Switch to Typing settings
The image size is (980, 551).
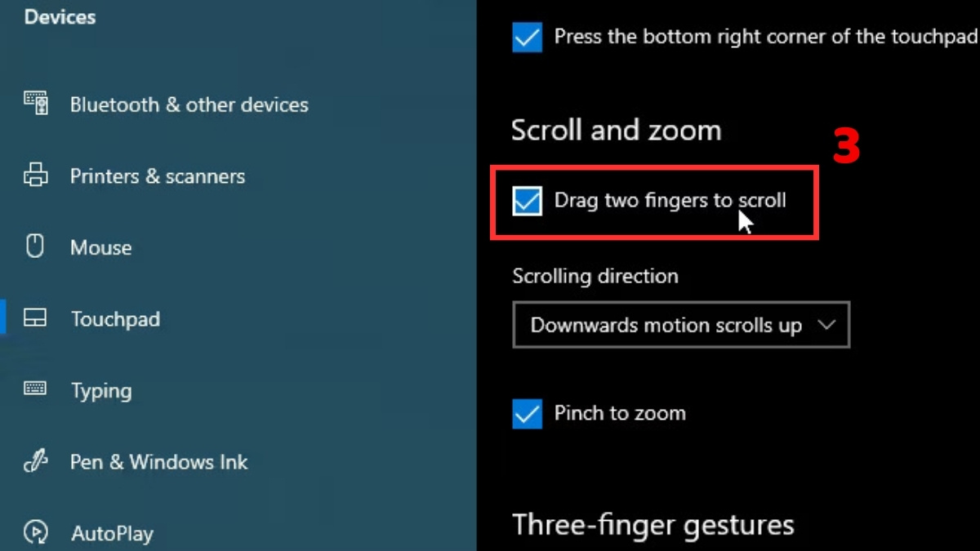click(x=100, y=390)
